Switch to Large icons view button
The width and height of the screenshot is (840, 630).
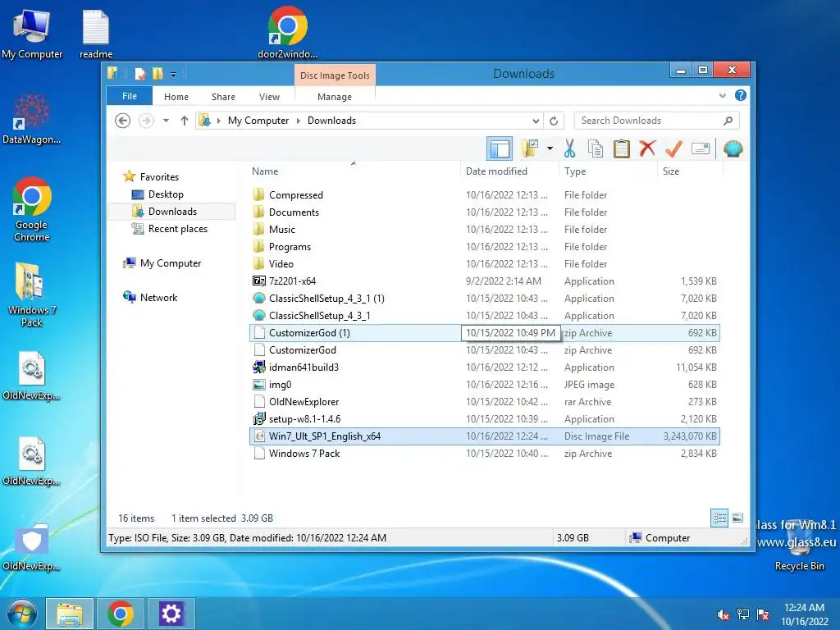tap(737, 518)
